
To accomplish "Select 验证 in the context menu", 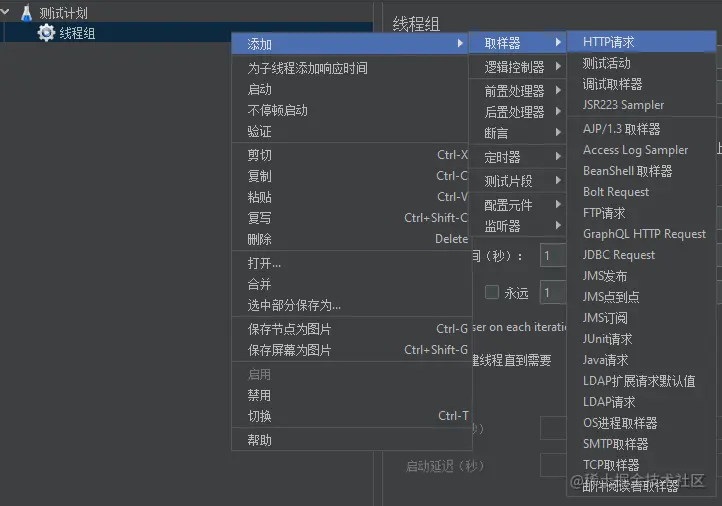I will [x=352, y=132].
